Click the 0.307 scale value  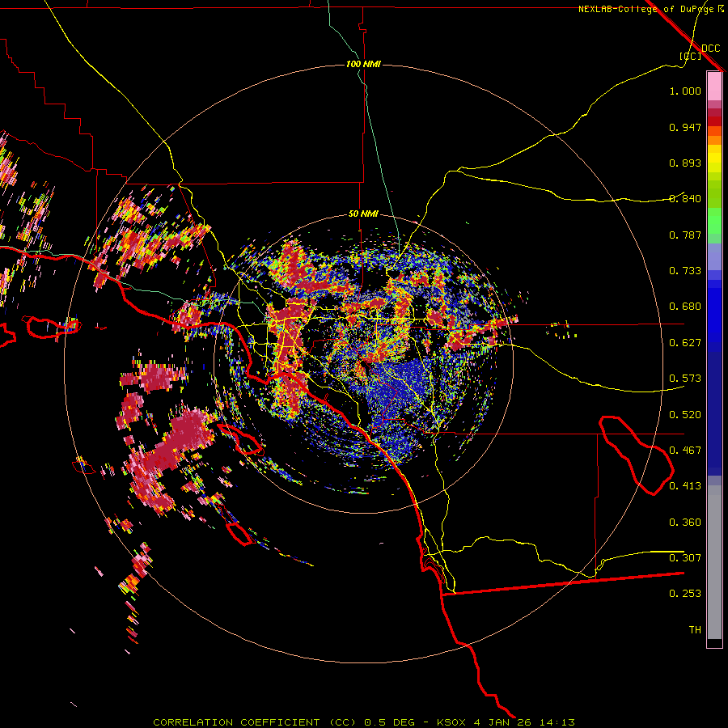(x=685, y=558)
